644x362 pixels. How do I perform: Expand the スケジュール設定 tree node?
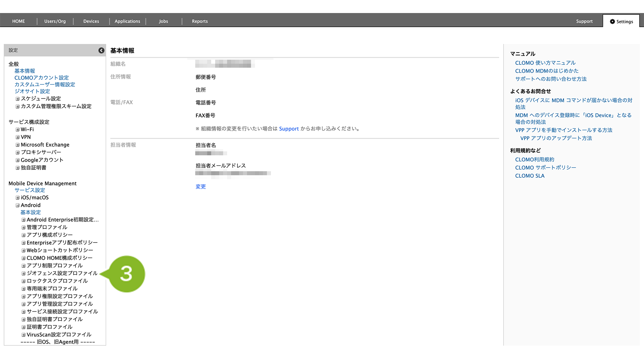pyautogui.click(x=17, y=99)
